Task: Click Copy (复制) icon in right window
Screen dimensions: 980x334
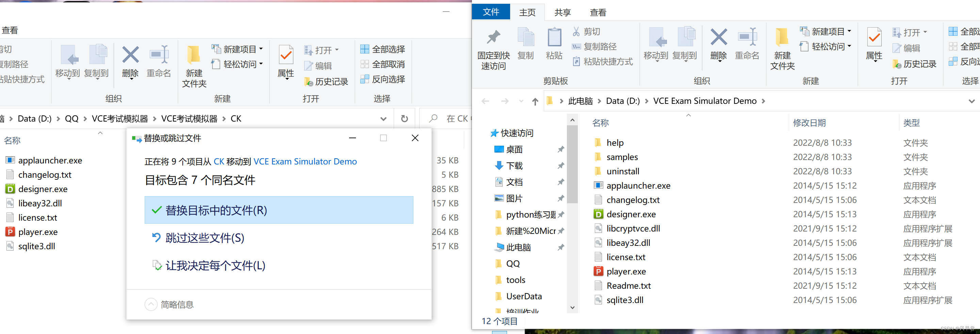Action: pyautogui.click(x=526, y=44)
